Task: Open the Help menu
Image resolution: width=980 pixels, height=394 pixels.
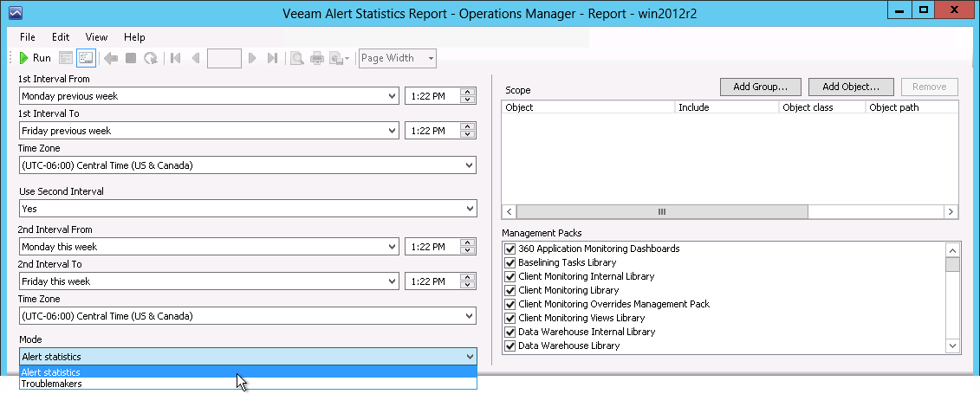Action: pos(134,37)
